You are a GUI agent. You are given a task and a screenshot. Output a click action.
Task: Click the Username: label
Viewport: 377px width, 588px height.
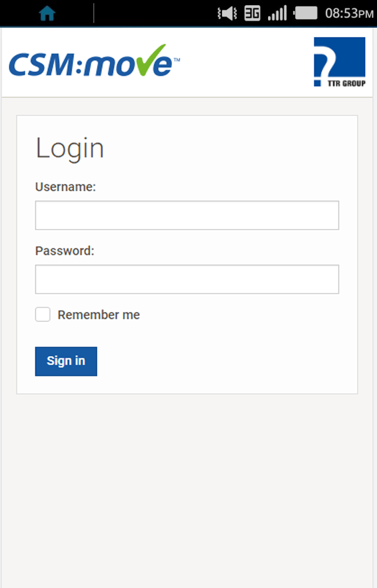pyautogui.click(x=65, y=187)
